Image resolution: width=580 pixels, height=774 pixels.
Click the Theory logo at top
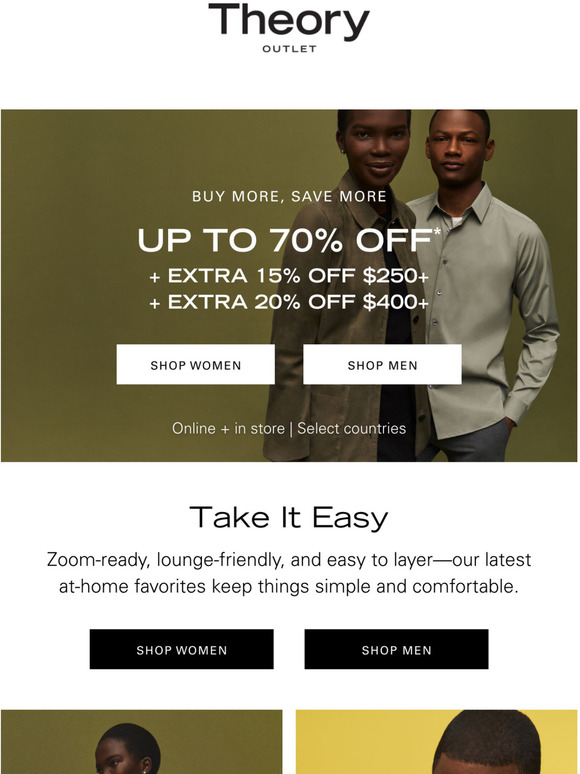click(289, 22)
